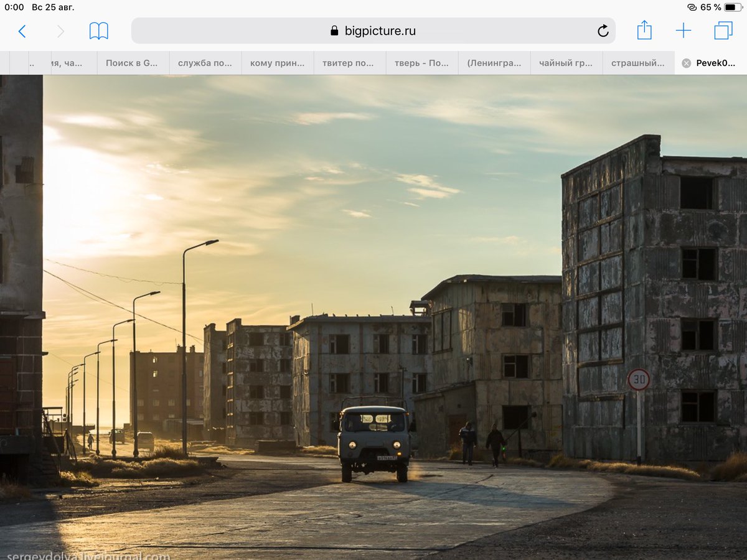Viewport: 747px width, 560px height.
Task: Switch to the "кому прин..." tab
Action: click(277, 63)
